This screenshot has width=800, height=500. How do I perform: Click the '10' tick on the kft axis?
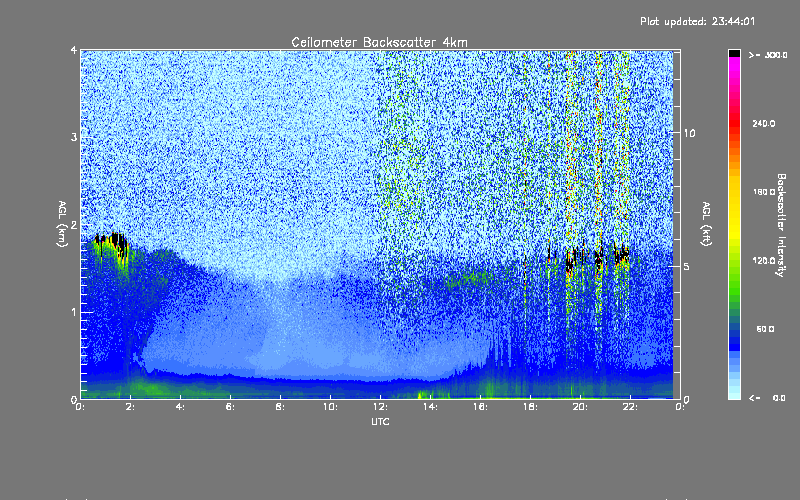[x=689, y=133]
